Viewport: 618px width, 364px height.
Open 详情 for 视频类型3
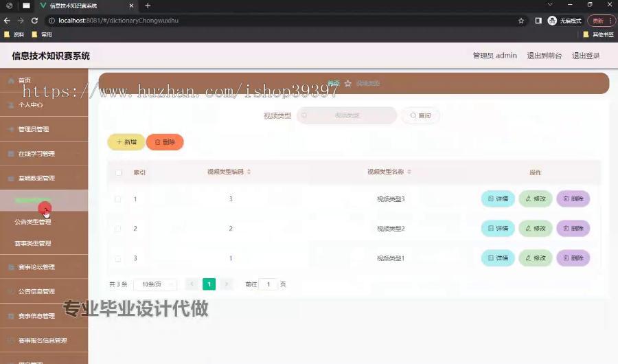point(498,198)
